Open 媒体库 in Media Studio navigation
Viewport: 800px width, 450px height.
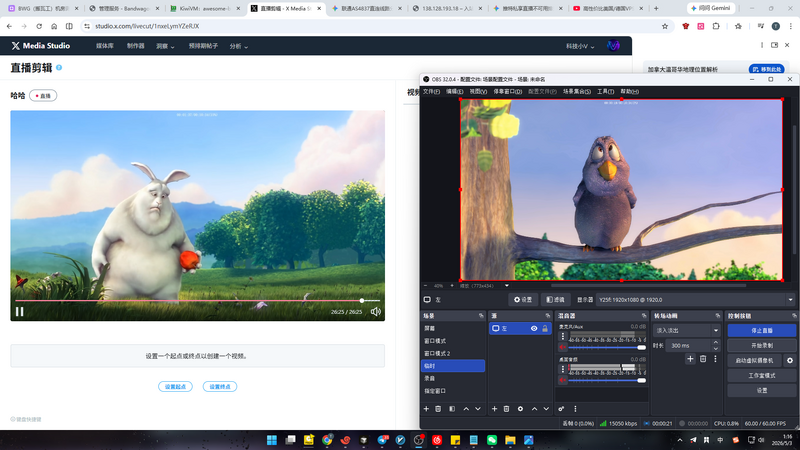pos(105,46)
